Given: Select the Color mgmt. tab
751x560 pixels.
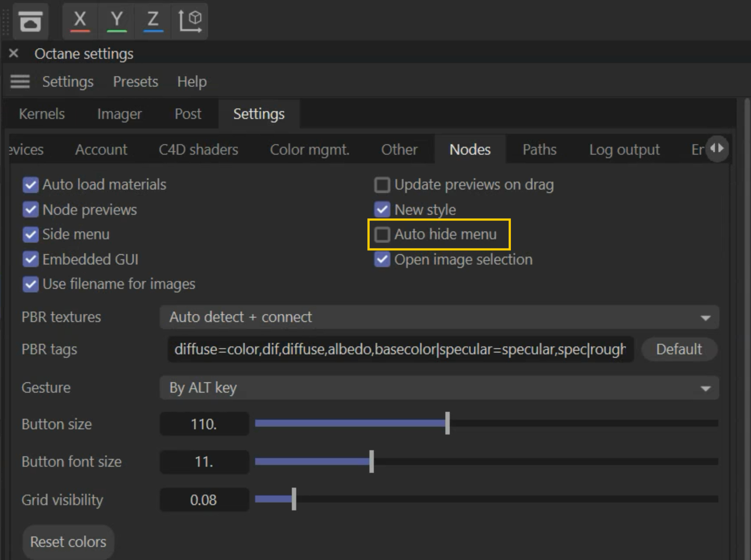Looking at the screenshot, I should point(310,150).
